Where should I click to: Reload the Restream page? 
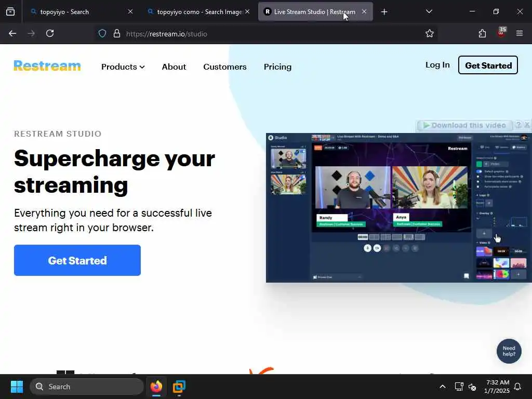(x=50, y=33)
